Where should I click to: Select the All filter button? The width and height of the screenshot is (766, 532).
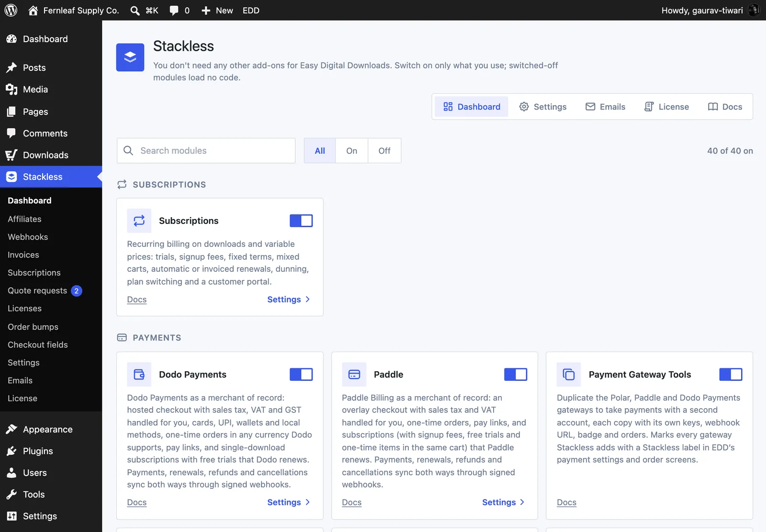tap(320, 151)
